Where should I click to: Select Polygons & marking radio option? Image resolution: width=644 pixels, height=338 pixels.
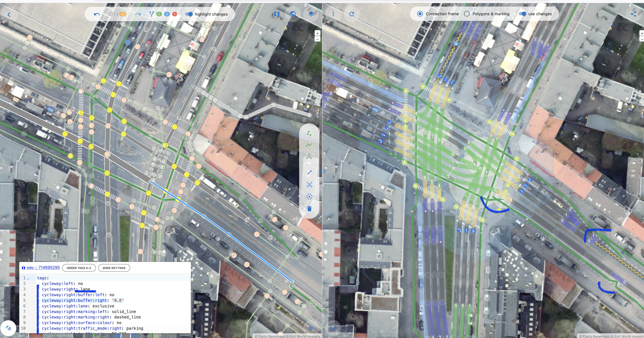467,14
